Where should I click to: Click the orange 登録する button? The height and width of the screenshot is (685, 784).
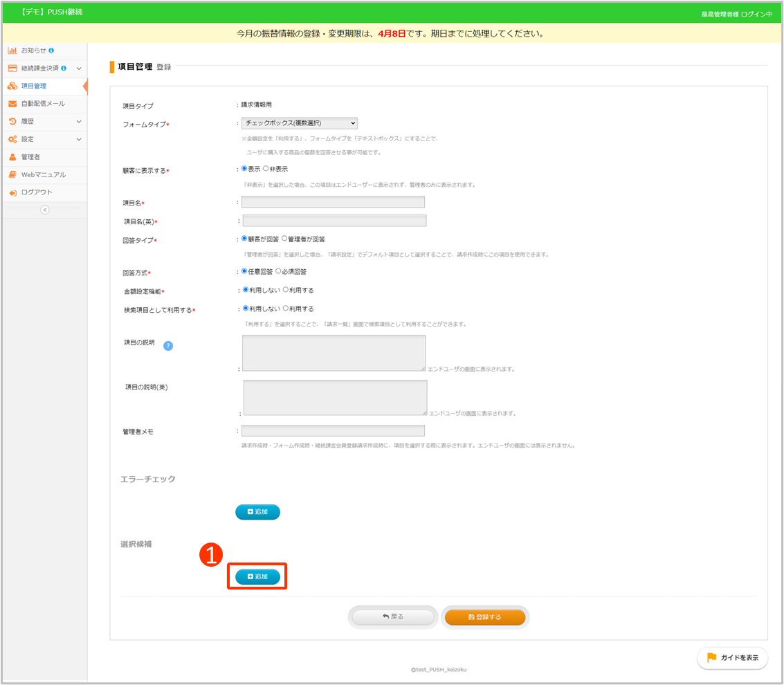pyautogui.click(x=485, y=616)
